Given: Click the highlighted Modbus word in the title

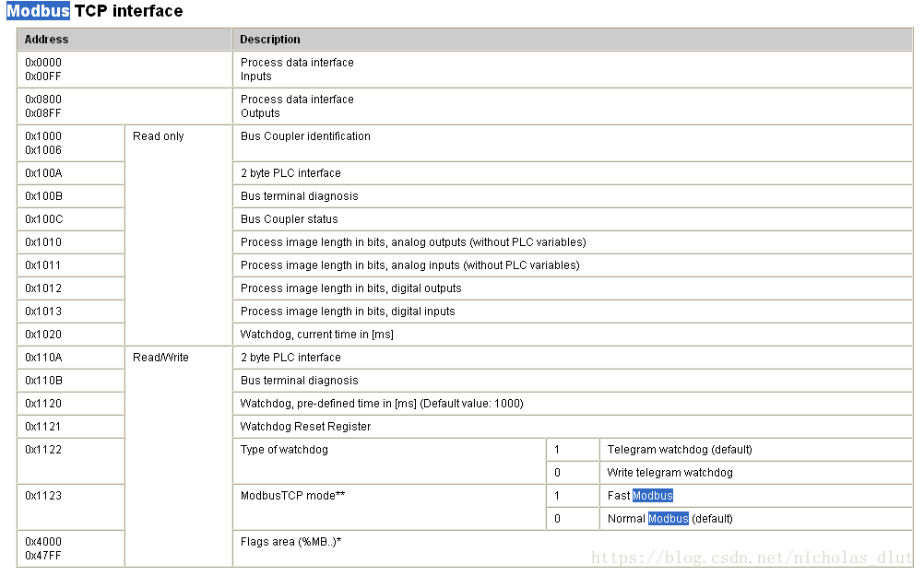Looking at the screenshot, I should (38, 11).
